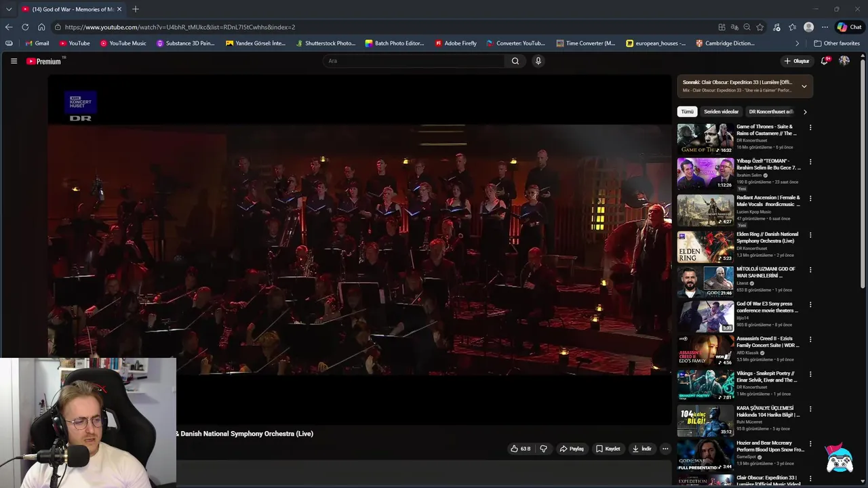Open the Gmail bookmark
This screenshot has width=868, height=488.
[x=37, y=43]
